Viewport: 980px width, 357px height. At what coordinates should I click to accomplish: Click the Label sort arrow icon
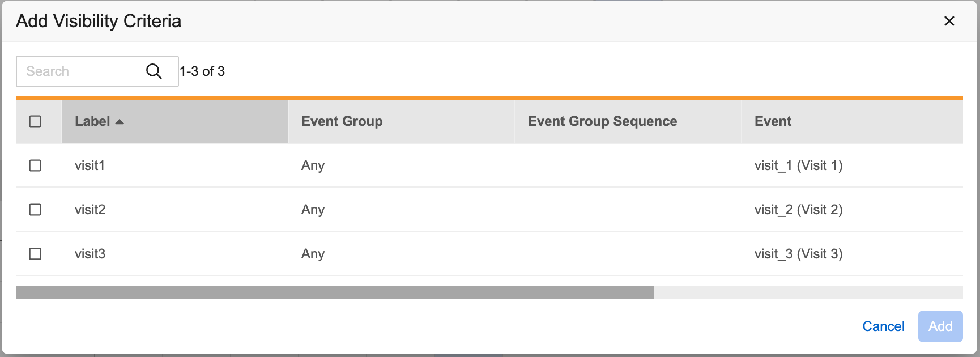[x=120, y=122]
